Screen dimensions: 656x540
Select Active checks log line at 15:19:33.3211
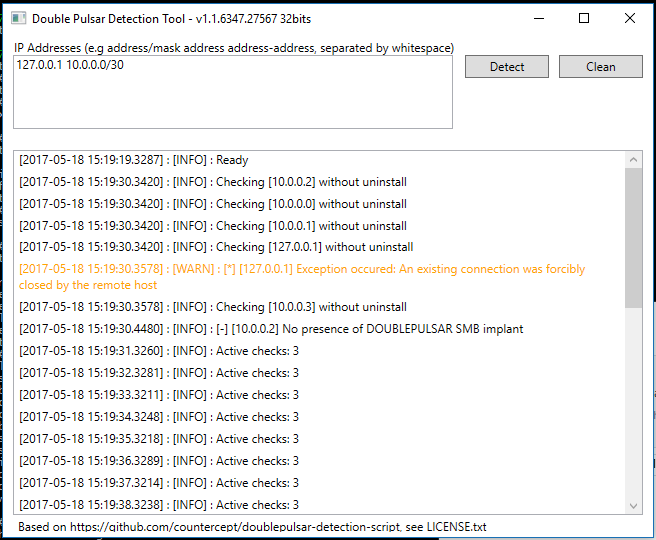[x=159, y=395]
